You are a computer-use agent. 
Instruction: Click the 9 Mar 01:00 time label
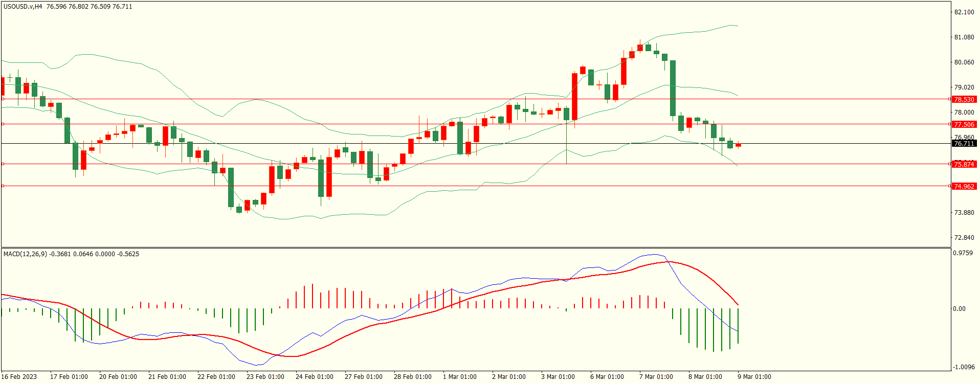pos(754,377)
